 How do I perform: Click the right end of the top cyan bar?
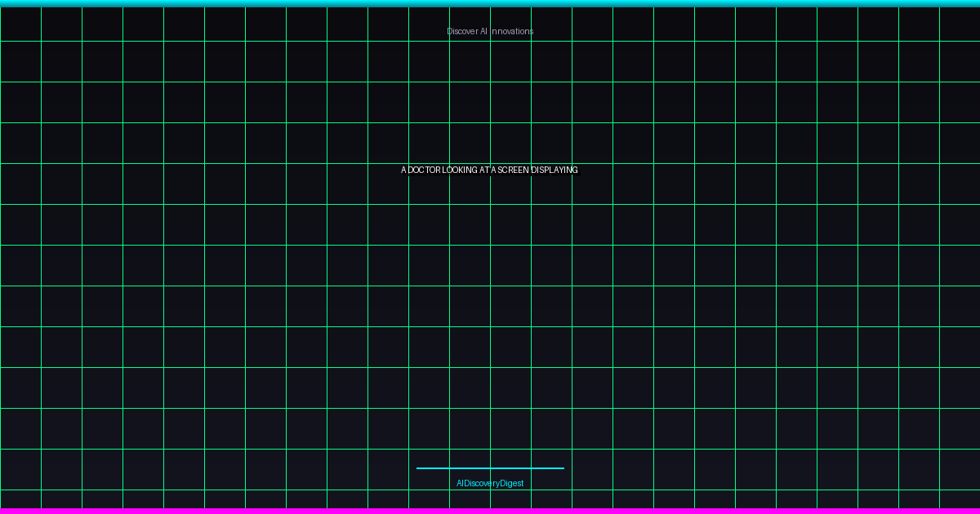[972, 3]
